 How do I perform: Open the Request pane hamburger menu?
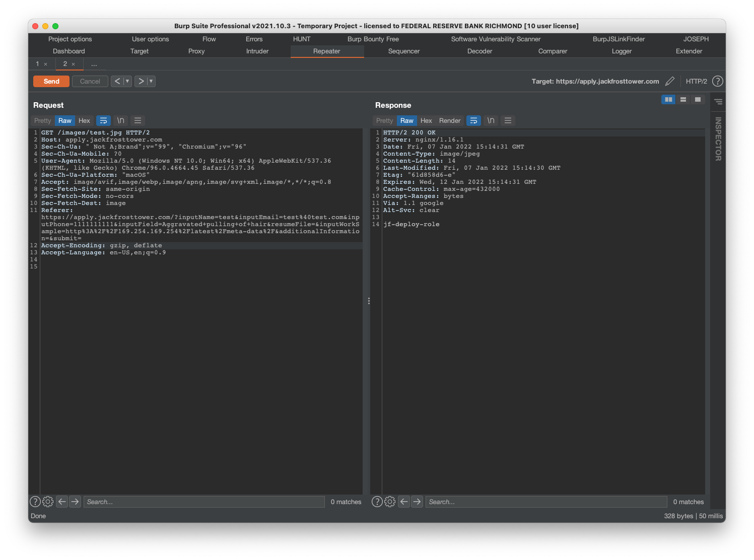138,121
